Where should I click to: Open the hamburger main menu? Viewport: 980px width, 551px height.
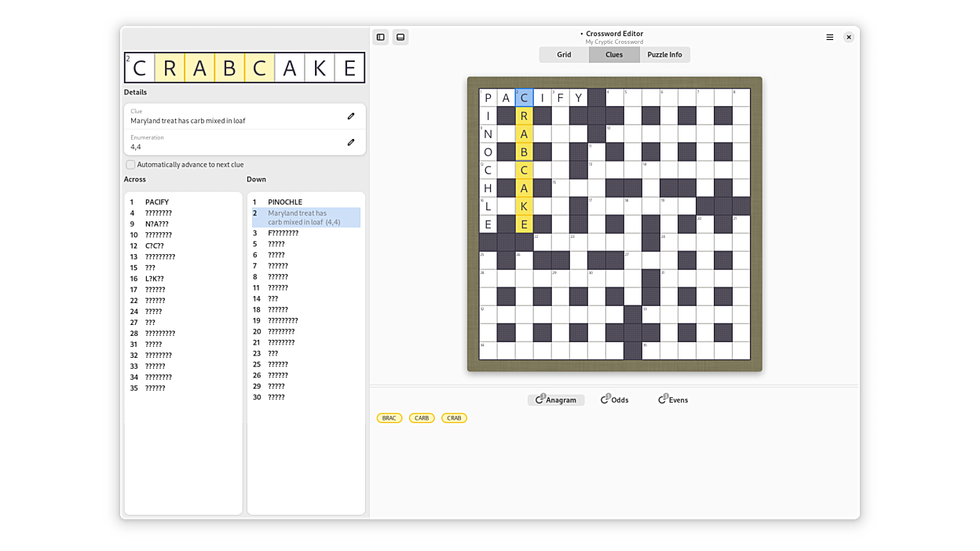(x=829, y=37)
